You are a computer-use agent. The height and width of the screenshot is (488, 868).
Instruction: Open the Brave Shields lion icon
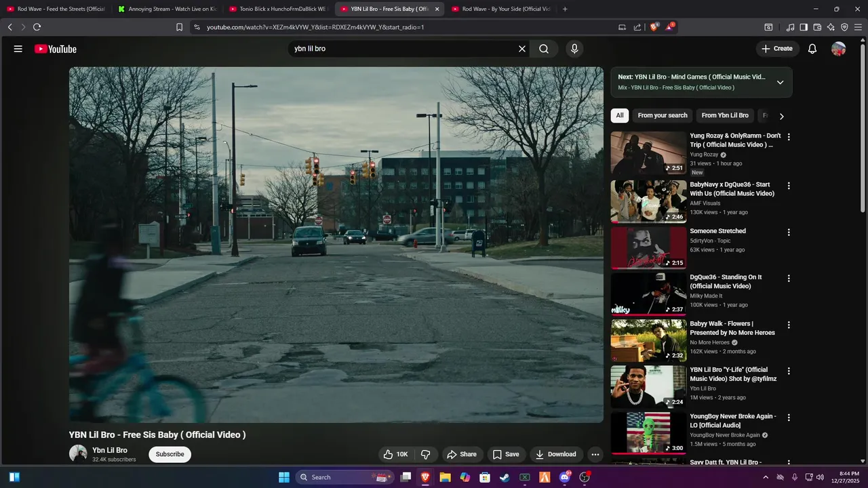tap(654, 27)
